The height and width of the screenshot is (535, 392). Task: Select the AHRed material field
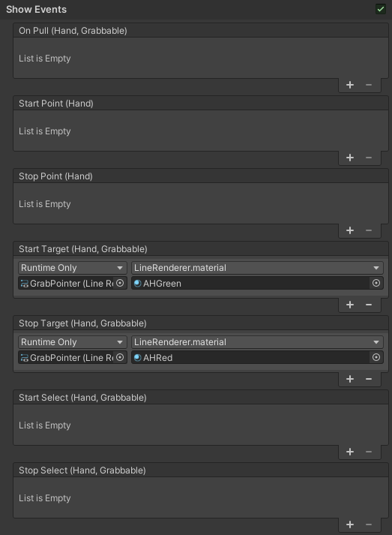coord(250,358)
